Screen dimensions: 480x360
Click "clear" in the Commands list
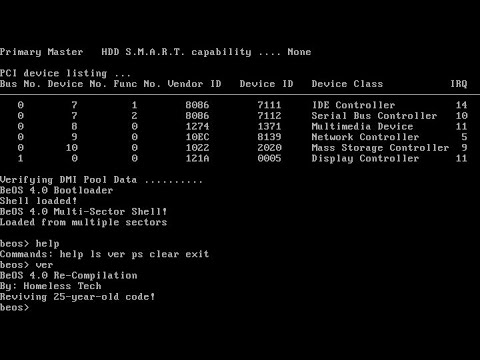tap(164, 254)
